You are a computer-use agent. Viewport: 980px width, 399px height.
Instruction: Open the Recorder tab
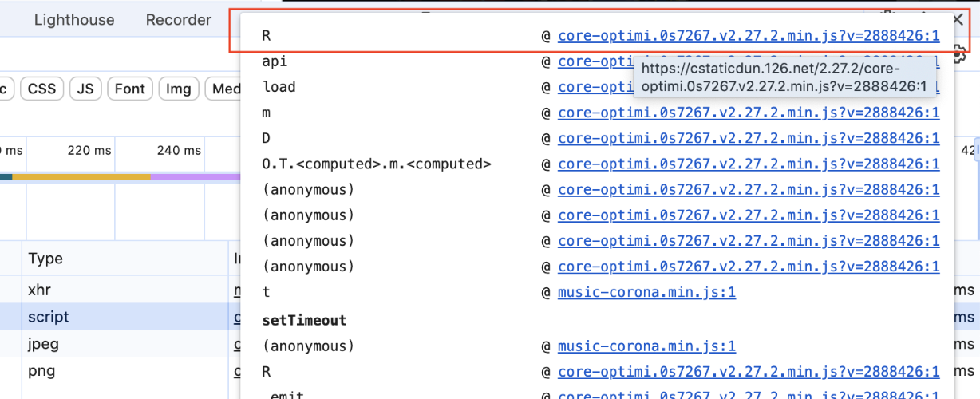[x=179, y=20]
